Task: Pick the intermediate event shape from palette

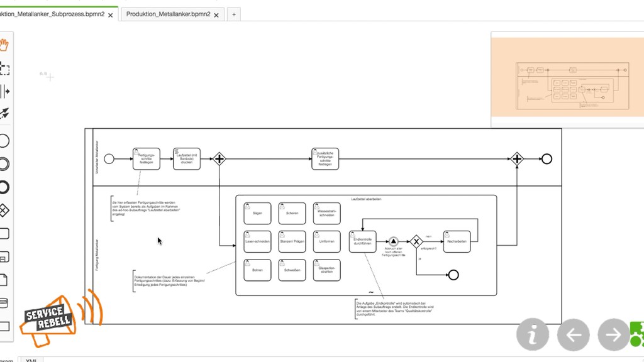Action: tap(4, 164)
